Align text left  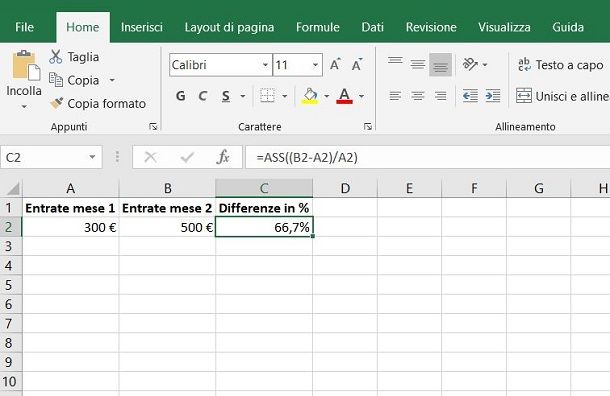pos(395,96)
